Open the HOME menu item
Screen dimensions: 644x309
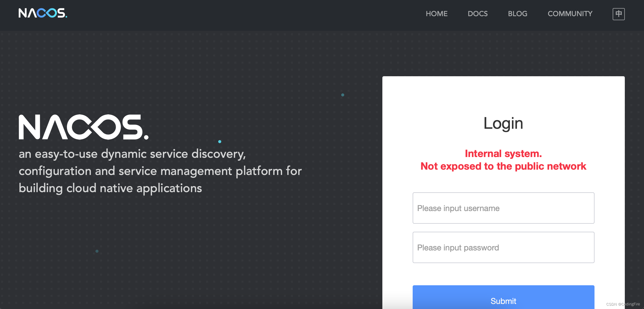[x=437, y=14]
